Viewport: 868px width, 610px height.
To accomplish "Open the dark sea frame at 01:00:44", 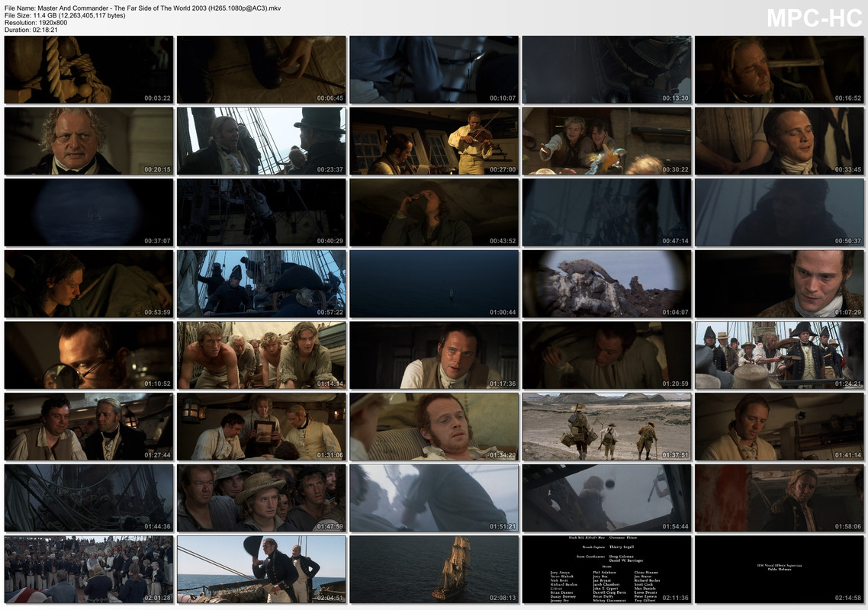I will point(434,284).
